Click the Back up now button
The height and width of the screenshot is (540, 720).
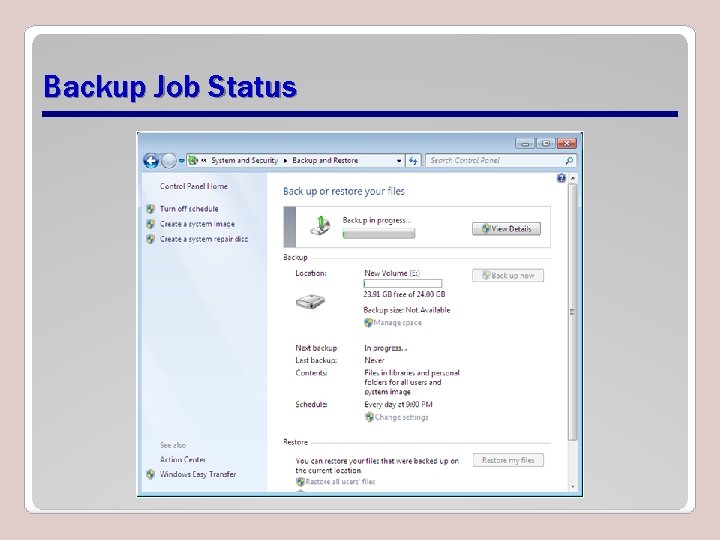[507, 276]
